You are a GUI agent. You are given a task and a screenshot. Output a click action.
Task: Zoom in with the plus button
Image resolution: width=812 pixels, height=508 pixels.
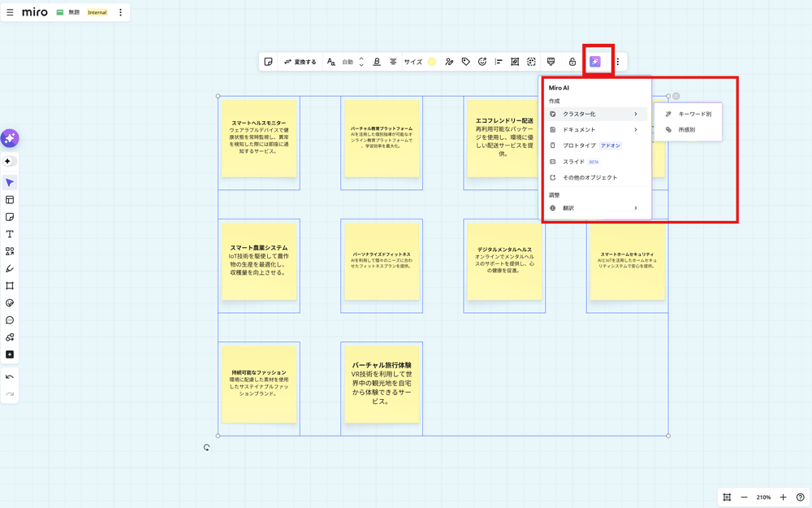(x=783, y=497)
